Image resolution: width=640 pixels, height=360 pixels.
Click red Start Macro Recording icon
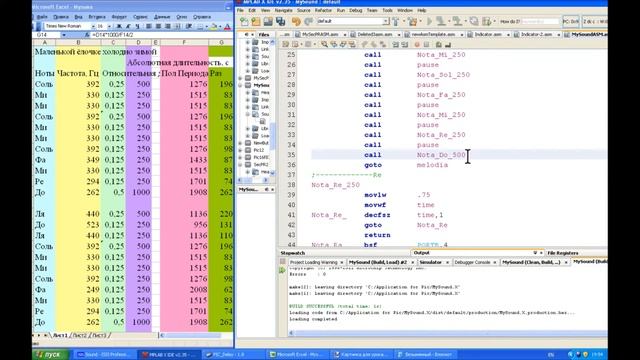point(417,44)
